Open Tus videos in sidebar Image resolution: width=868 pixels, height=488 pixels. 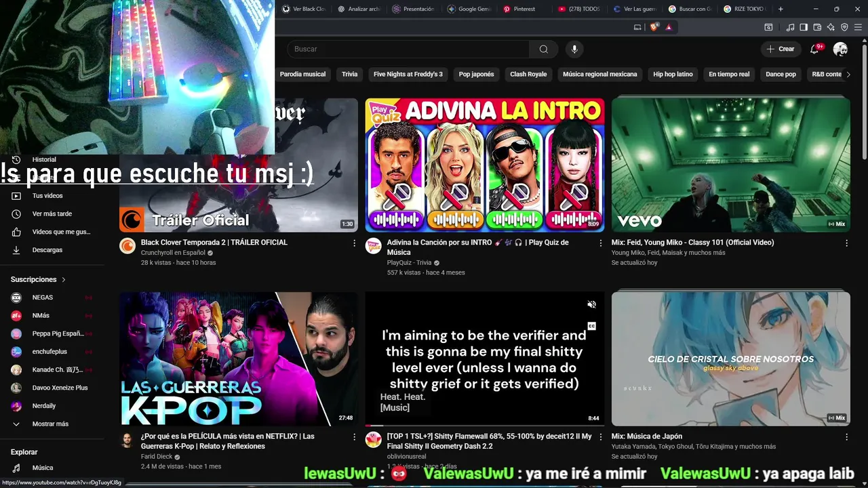(x=52, y=196)
